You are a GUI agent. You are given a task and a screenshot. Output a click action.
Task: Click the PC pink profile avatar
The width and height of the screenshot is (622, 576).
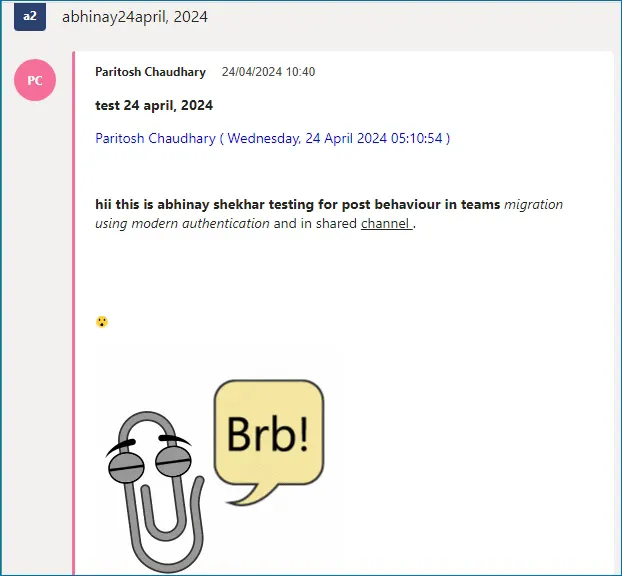point(35,80)
